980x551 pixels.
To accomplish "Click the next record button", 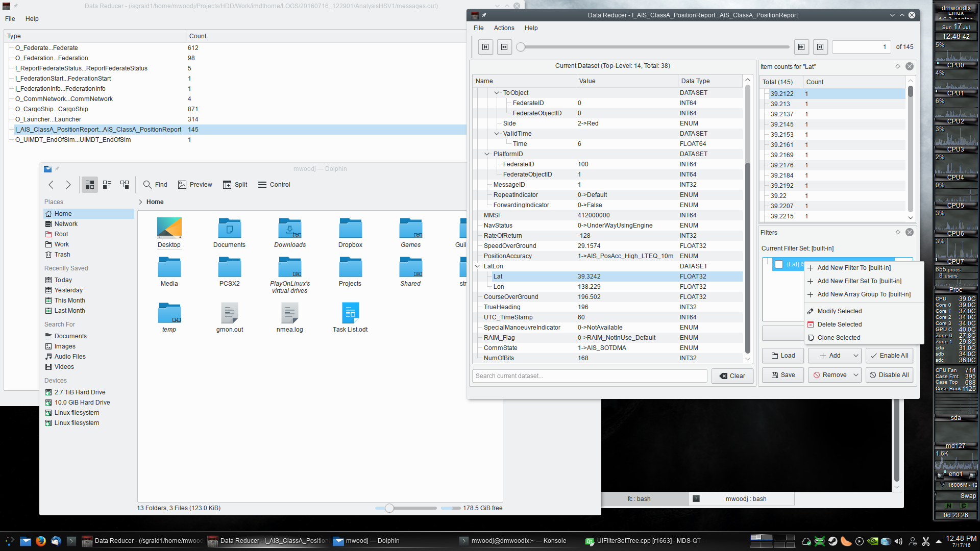I will [801, 47].
